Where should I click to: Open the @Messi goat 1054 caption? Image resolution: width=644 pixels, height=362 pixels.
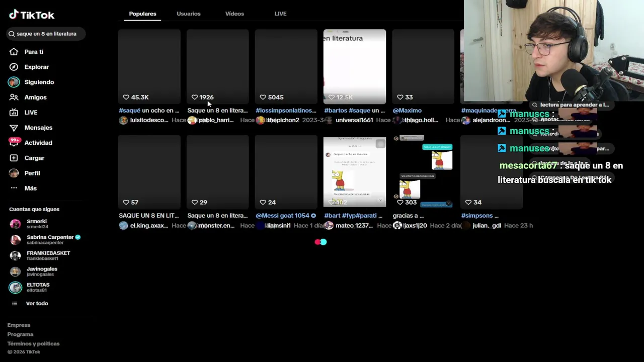tap(286, 216)
